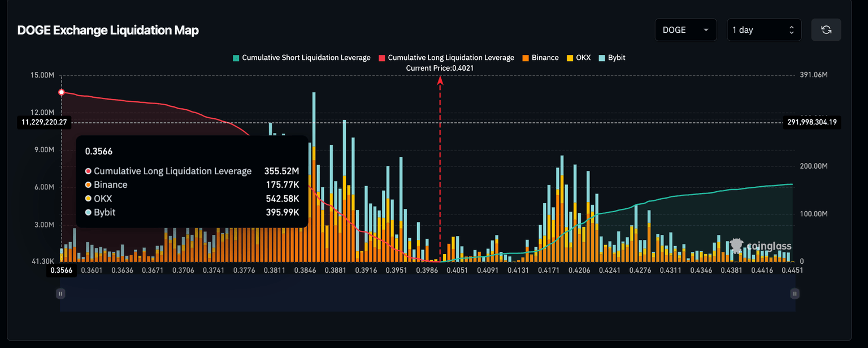Click the green cumulative short liquidation curve
The width and height of the screenshot is (868, 348).
[x=678, y=197]
